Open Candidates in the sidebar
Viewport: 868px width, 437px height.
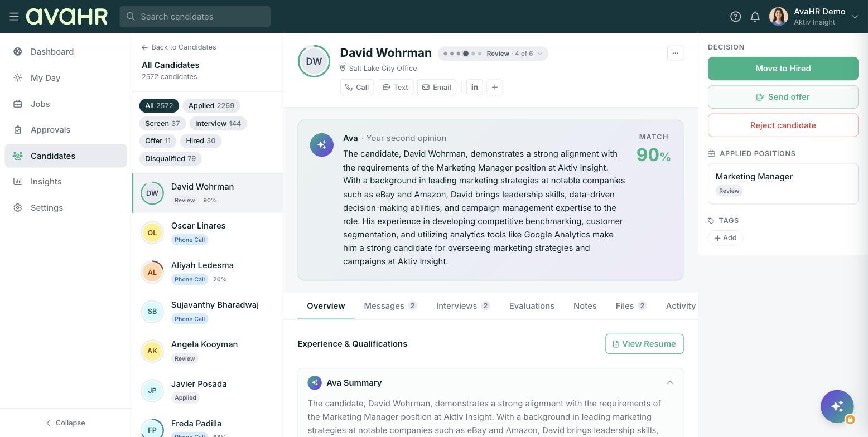(66, 156)
